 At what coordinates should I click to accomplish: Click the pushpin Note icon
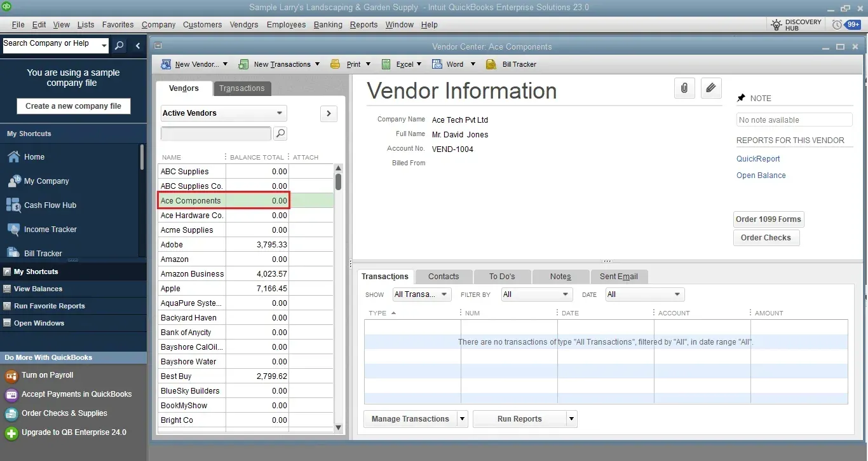741,98
